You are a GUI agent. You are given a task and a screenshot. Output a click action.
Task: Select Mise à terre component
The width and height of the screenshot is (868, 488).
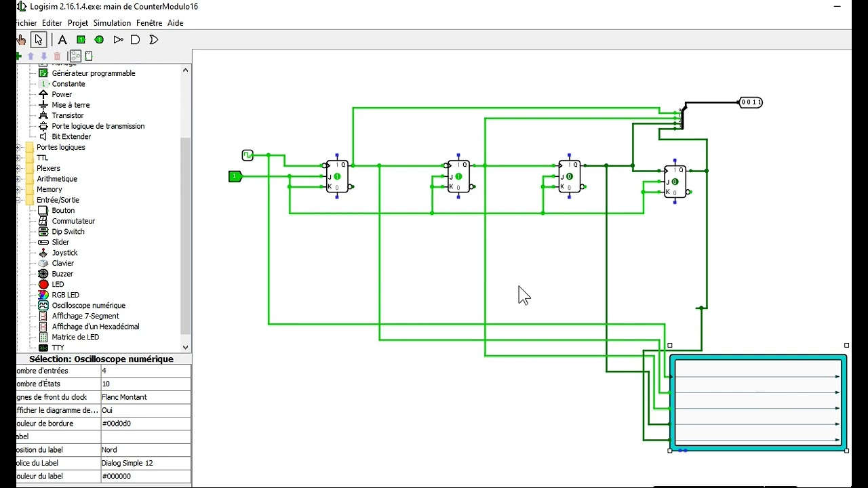pyautogui.click(x=71, y=105)
